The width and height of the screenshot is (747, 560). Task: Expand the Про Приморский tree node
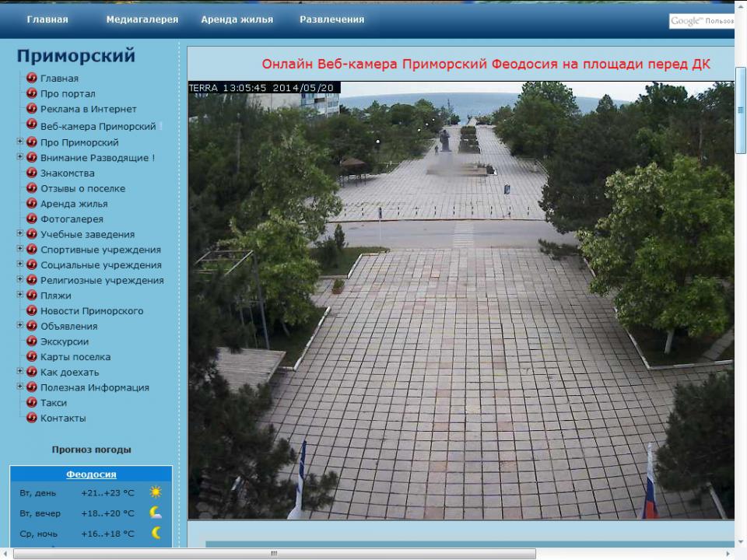[20, 142]
